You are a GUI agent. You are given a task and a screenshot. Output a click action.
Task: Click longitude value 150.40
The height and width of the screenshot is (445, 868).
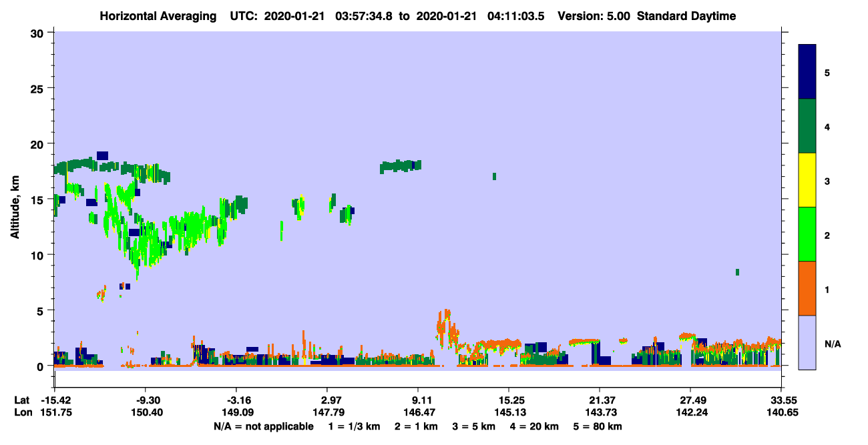click(146, 412)
